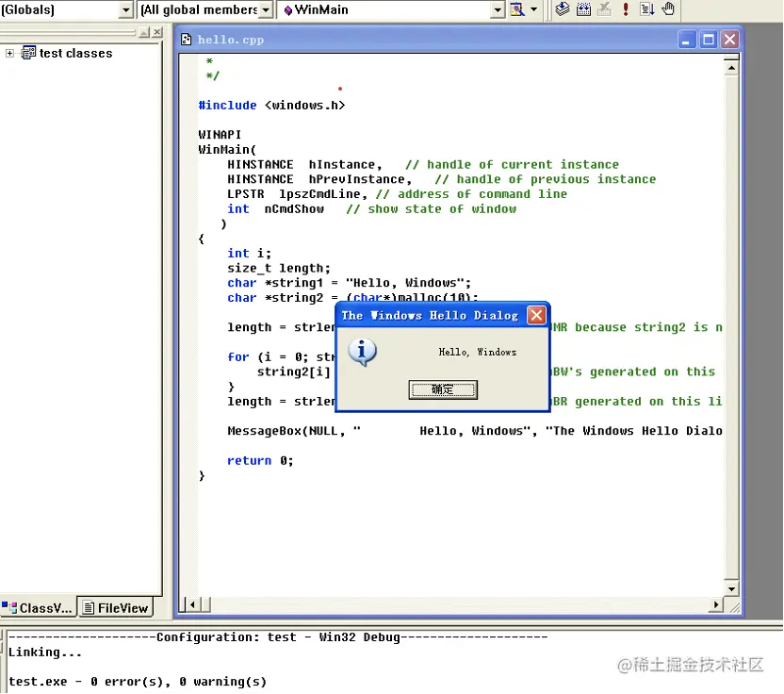Expand the test classes tree node
Viewport: 784px width, 694px height.
[x=9, y=53]
